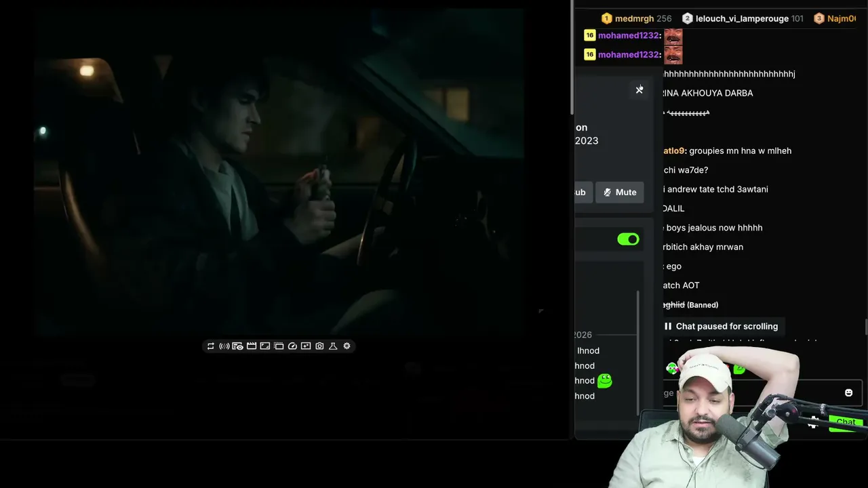Click the "chi wa7de?" chat message
Image resolution: width=868 pixels, height=488 pixels.
686,170
